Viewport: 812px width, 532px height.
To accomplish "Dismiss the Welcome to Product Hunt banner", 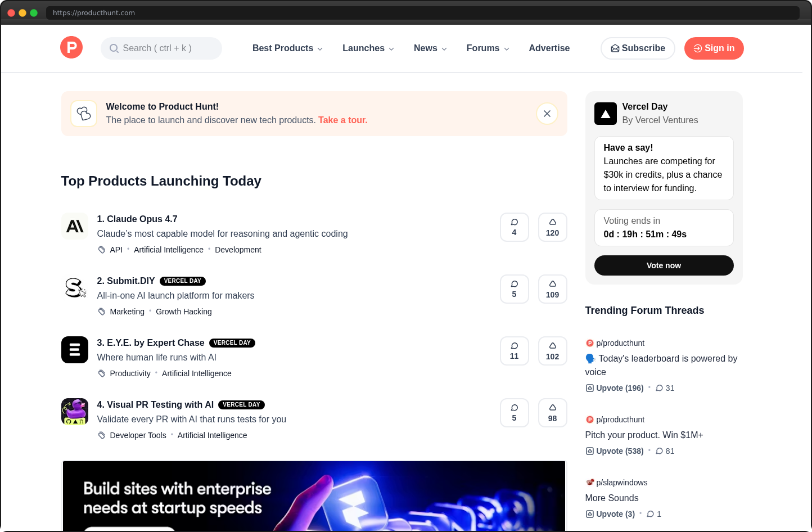I will pos(547,113).
